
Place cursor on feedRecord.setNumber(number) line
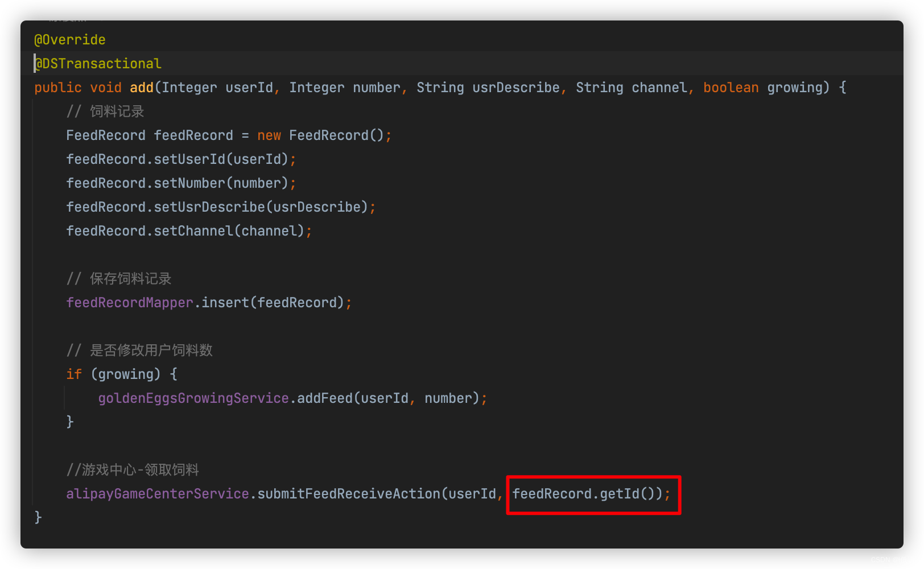coord(181,183)
